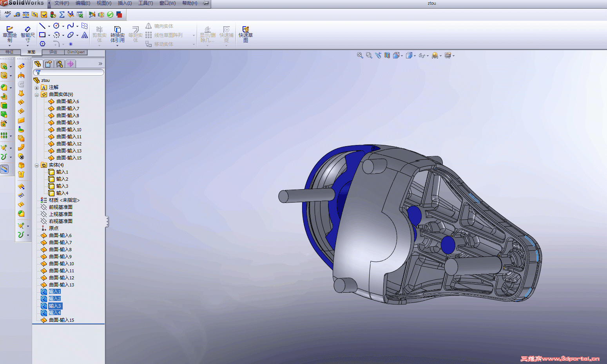Select the Corner Rectangle sketch tool

tap(42, 35)
